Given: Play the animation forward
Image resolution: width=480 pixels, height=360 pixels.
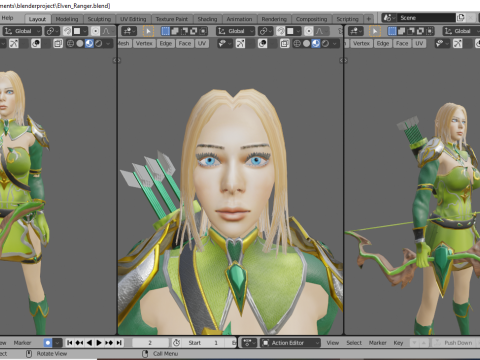Looking at the screenshot, I should click(99, 343).
